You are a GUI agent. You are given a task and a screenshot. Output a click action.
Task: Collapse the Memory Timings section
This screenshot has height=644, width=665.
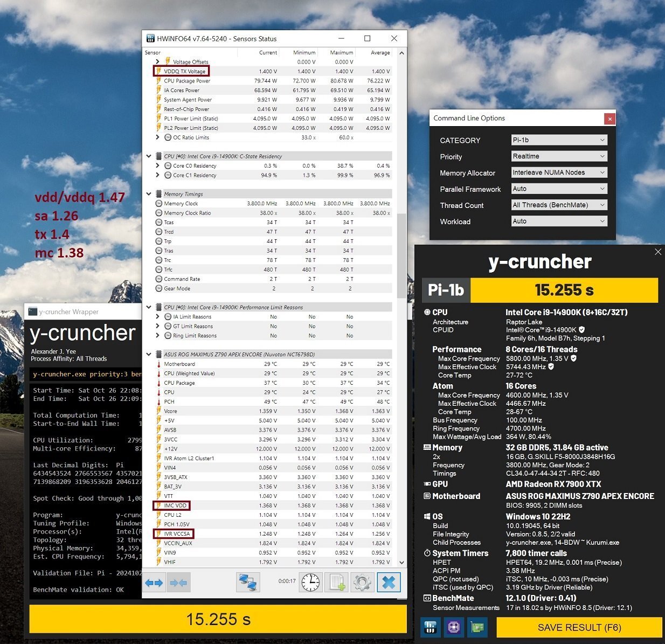tap(149, 194)
